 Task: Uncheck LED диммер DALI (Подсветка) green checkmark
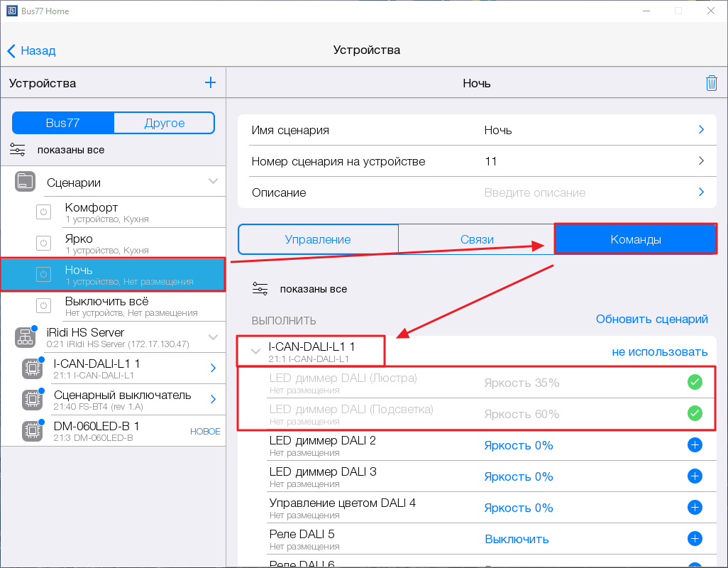tap(695, 414)
